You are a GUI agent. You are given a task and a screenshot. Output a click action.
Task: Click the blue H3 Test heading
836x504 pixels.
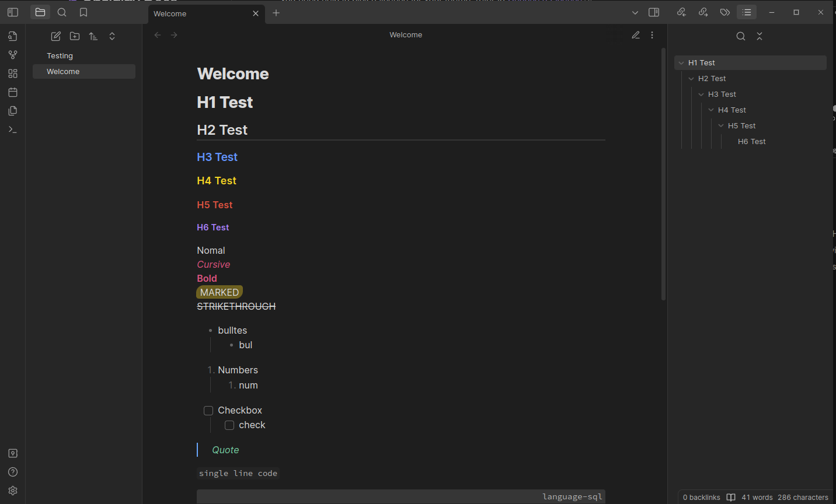coord(217,157)
